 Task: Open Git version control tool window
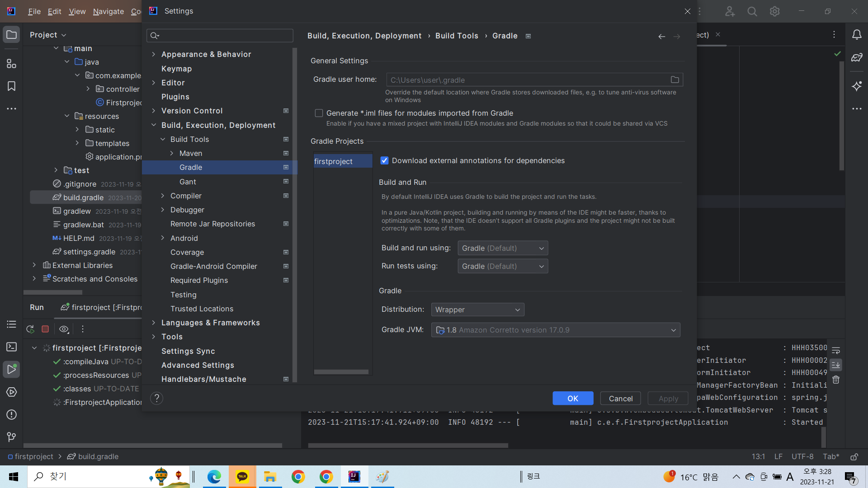(11, 437)
